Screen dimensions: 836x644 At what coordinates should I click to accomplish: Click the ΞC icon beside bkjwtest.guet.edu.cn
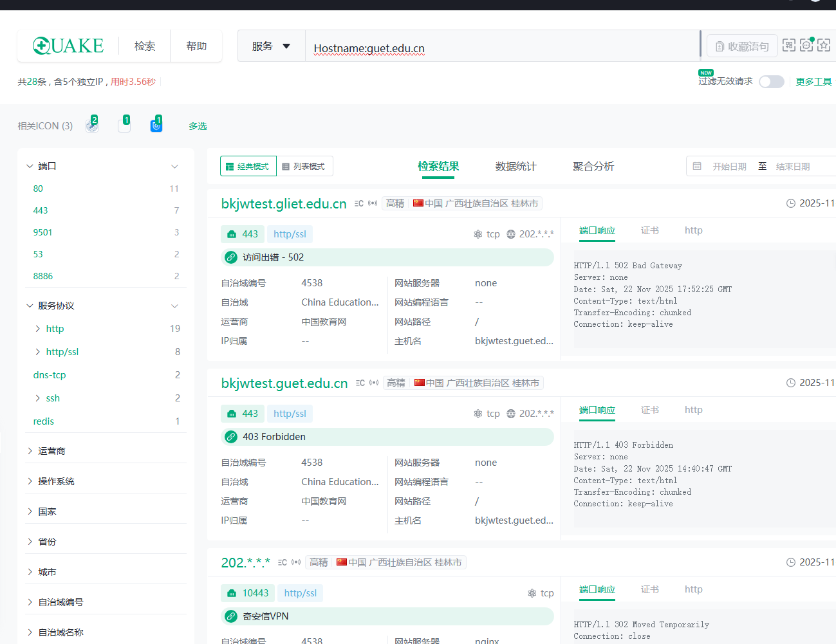[360, 383]
